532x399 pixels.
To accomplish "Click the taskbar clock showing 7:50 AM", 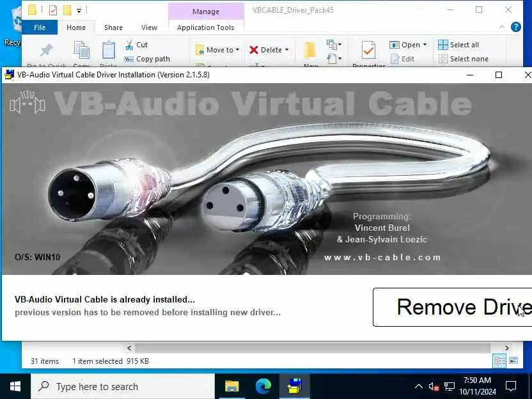I will pyautogui.click(x=478, y=386).
